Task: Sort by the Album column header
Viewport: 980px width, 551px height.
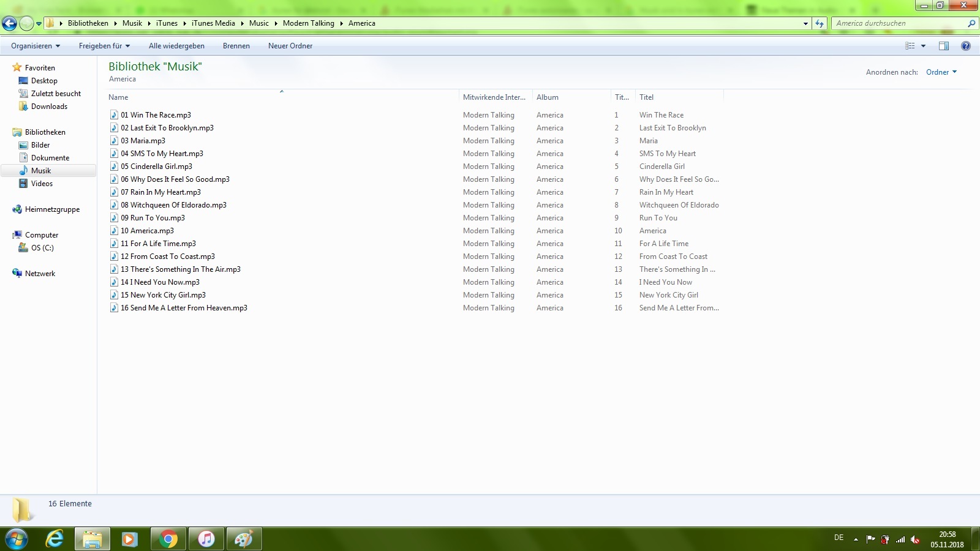Action: [571, 97]
